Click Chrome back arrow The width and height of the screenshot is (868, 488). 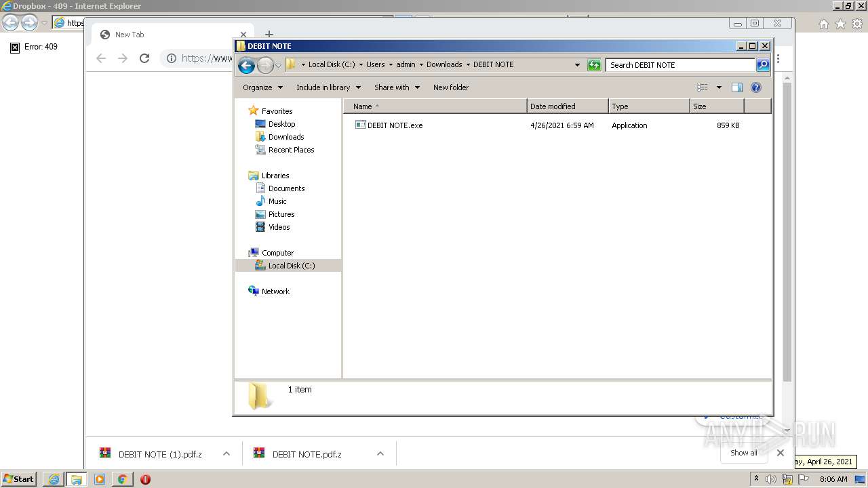tap(101, 58)
